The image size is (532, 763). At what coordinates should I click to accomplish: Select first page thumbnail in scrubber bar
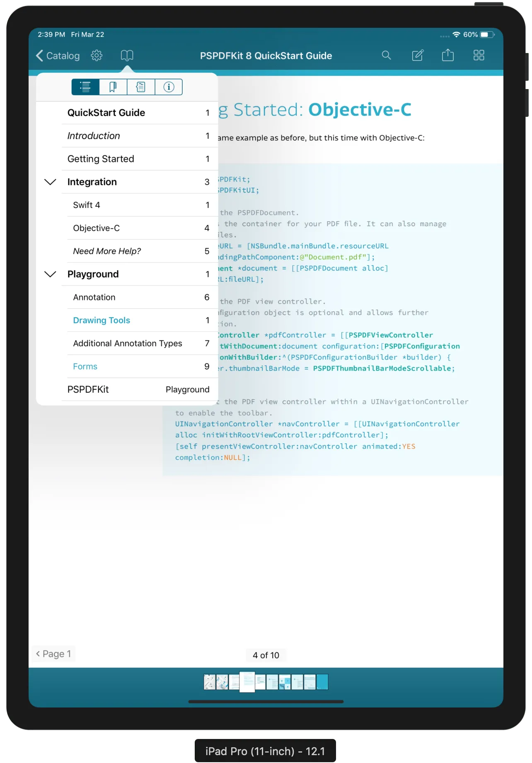coord(210,682)
